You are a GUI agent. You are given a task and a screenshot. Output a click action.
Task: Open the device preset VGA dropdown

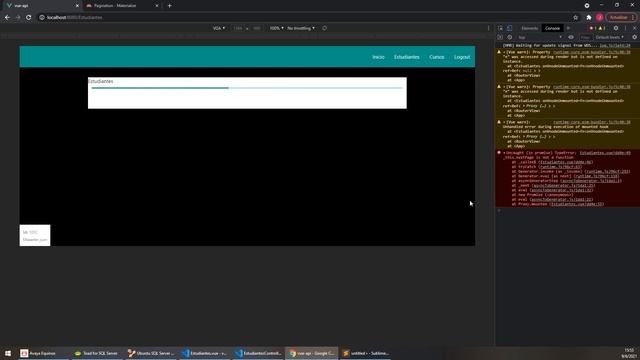coord(219,28)
